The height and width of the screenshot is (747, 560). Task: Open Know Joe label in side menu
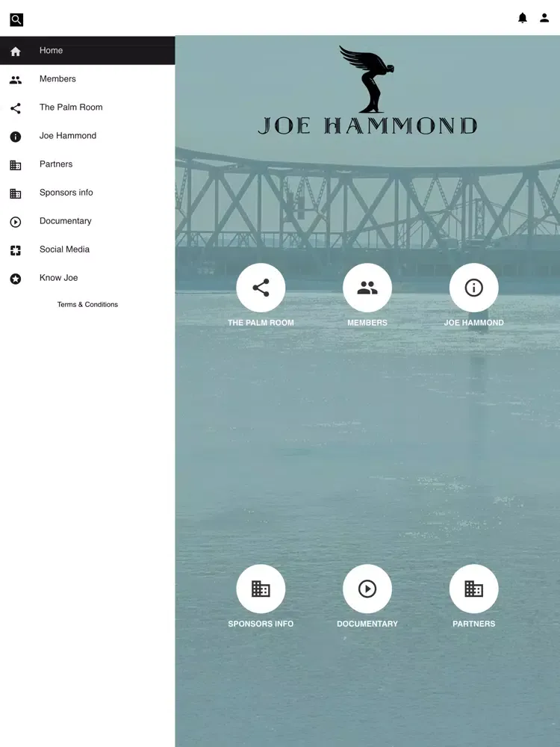click(58, 278)
